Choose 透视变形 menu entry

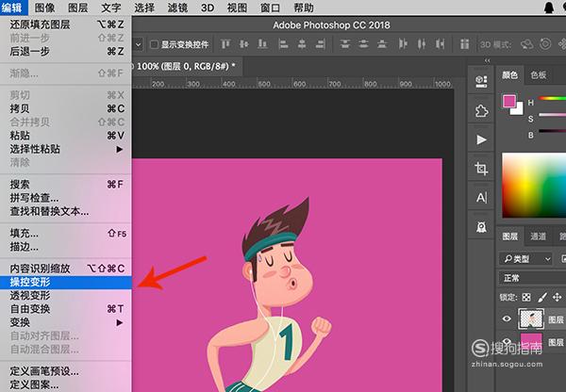tap(66, 295)
